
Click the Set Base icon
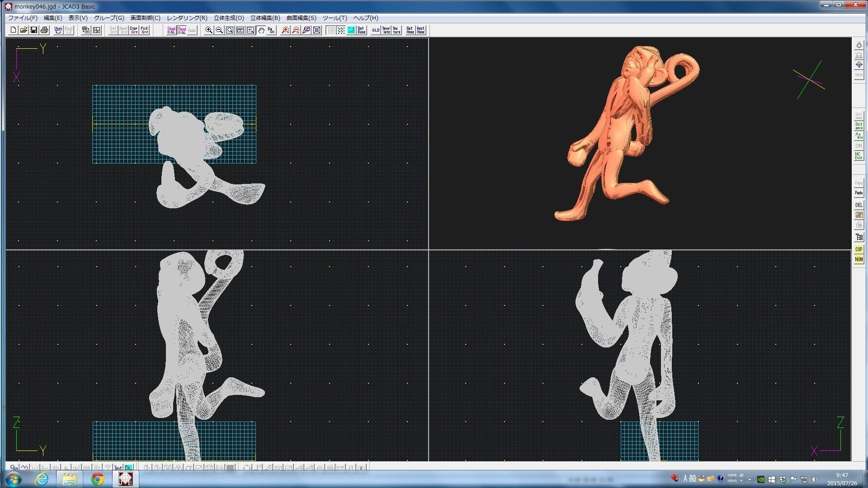[361, 30]
